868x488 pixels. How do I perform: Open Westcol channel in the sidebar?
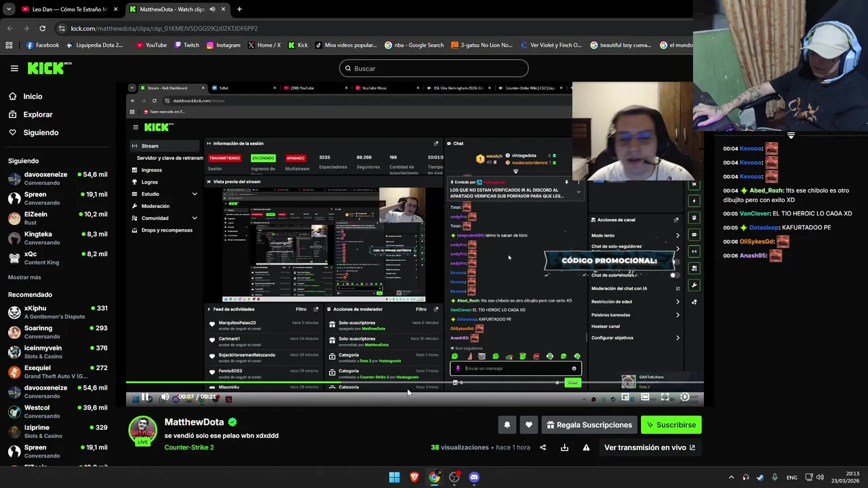tap(58, 411)
